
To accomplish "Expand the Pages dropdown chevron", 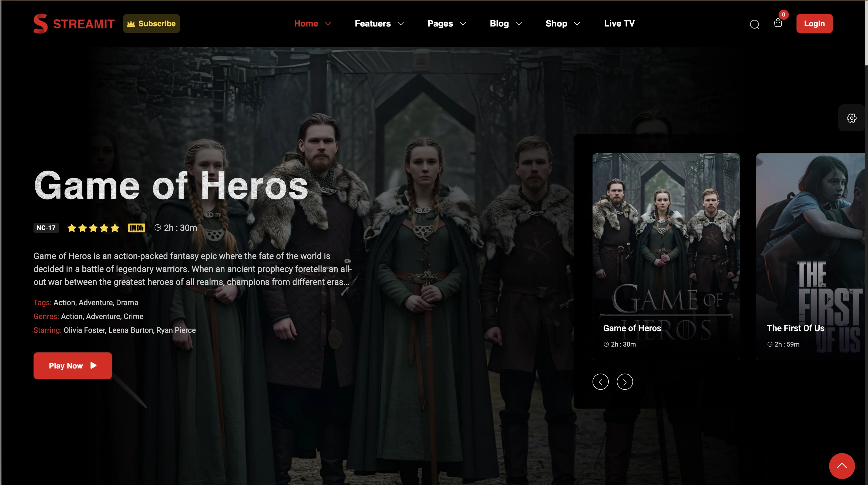I will (x=463, y=24).
